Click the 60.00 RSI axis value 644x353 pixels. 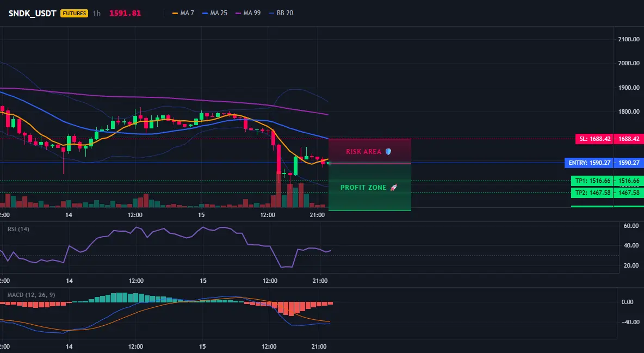tap(631, 226)
